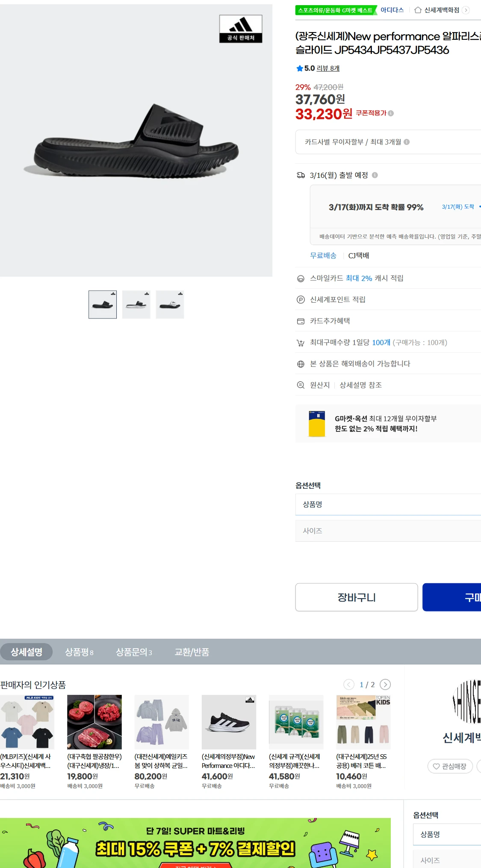Click the card extra benefit icon
The image size is (481, 868).
(x=301, y=321)
